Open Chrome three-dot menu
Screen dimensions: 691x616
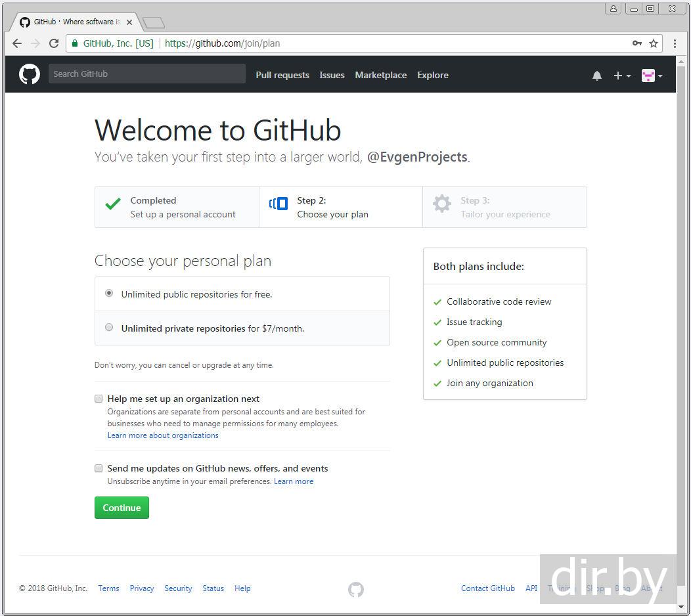pyautogui.click(x=675, y=43)
